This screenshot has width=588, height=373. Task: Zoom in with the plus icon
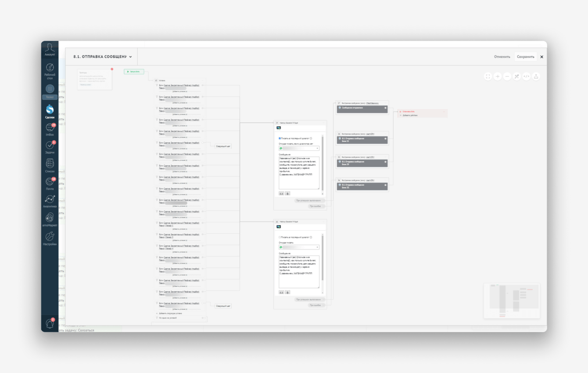pyautogui.click(x=498, y=76)
